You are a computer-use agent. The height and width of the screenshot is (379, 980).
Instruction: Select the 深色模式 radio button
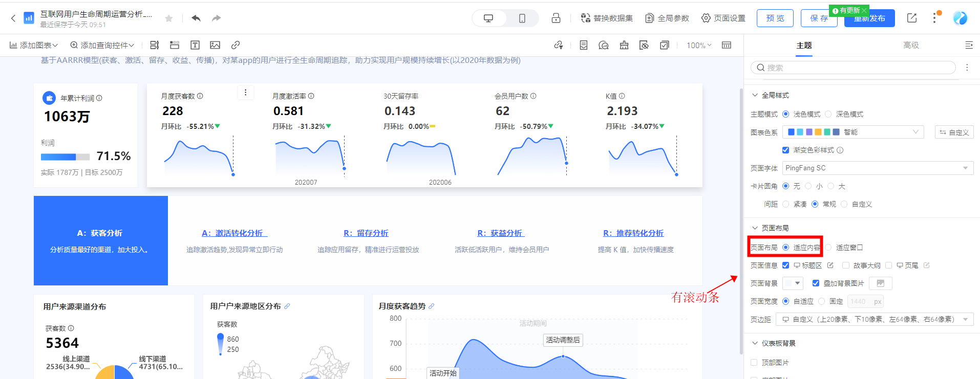pos(828,114)
